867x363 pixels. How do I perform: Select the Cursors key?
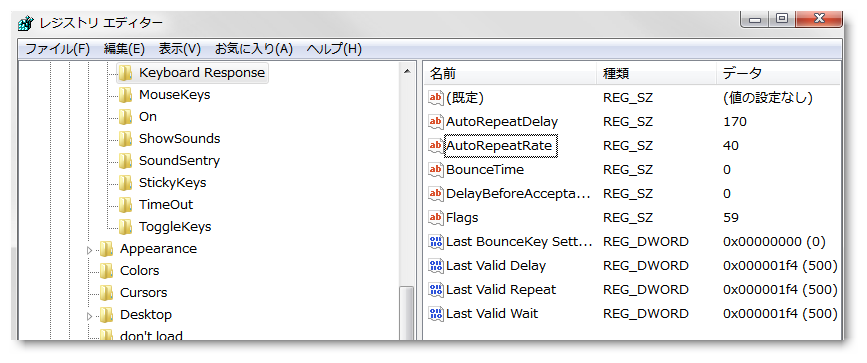pos(144,293)
